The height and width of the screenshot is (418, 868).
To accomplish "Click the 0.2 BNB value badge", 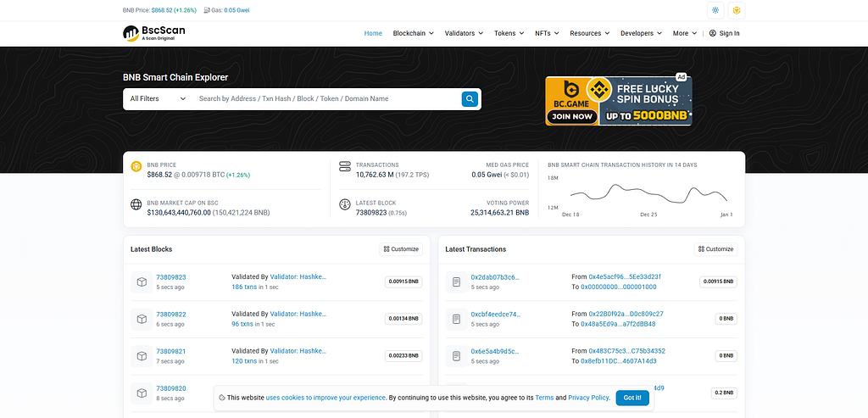I will [x=724, y=393].
